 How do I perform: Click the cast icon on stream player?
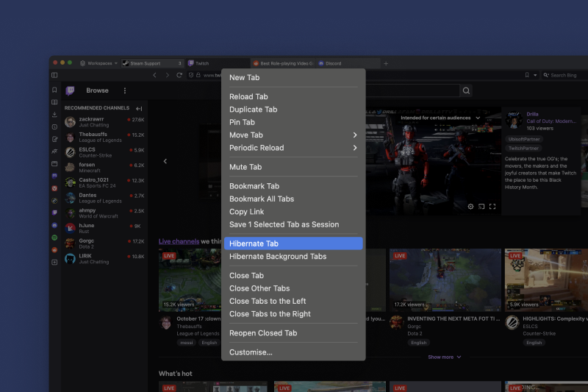click(481, 207)
